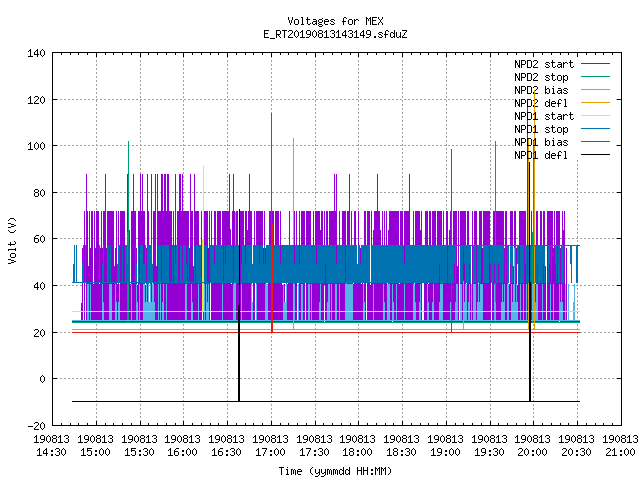Click the 17:30 x-axis time label
The height and width of the screenshot is (480, 640).
(314, 453)
